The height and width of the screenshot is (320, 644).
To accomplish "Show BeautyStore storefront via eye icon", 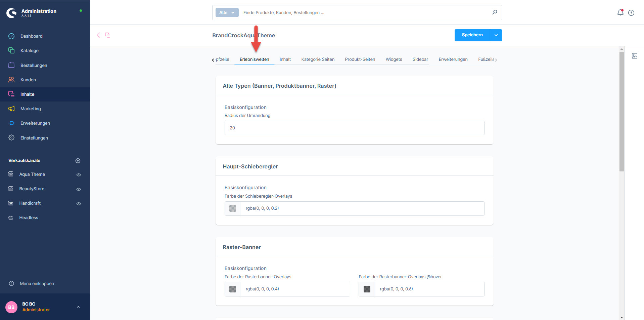I will pyautogui.click(x=79, y=189).
